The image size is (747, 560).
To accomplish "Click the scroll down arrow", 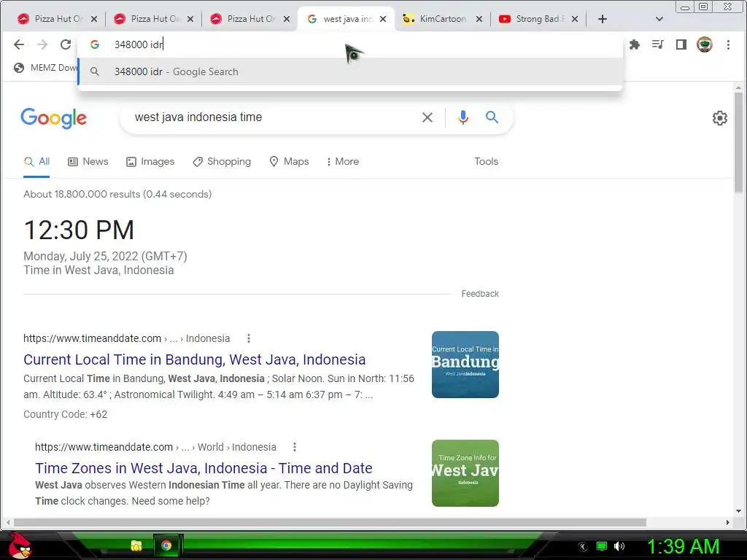I will [738, 511].
